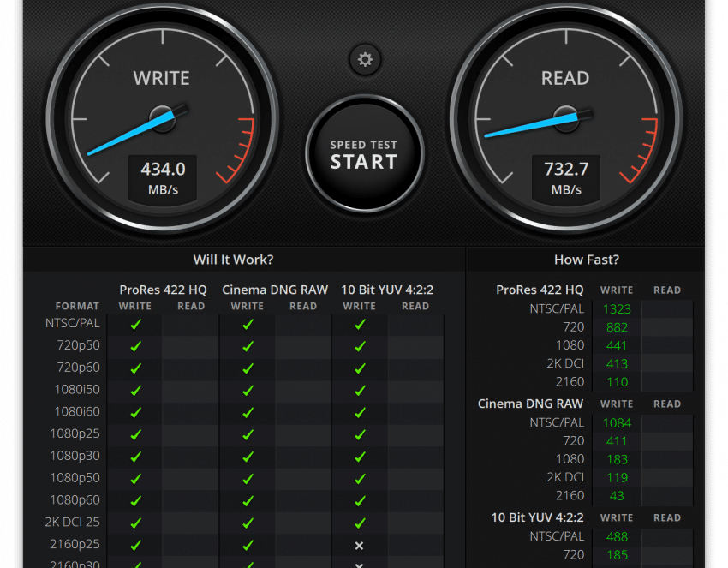Click Cinema DNG write checkmark for 1080i50

[x=248, y=391]
